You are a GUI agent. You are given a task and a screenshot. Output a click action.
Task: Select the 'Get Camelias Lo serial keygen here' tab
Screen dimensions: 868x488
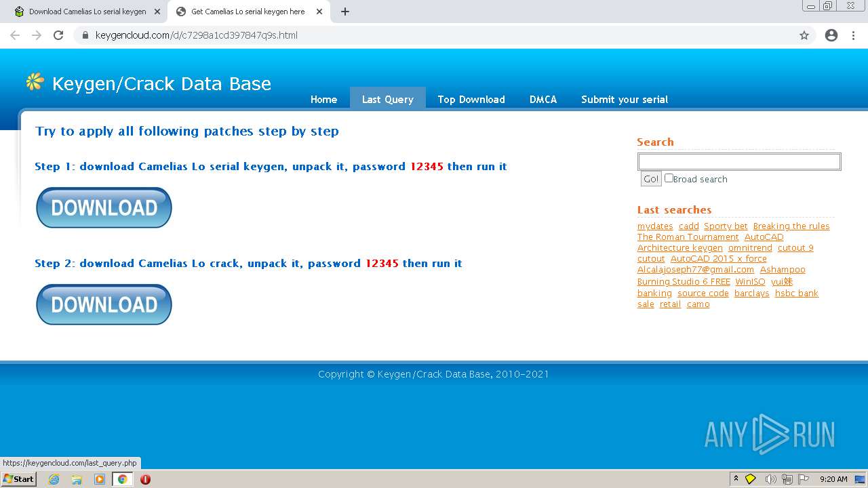[248, 12]
